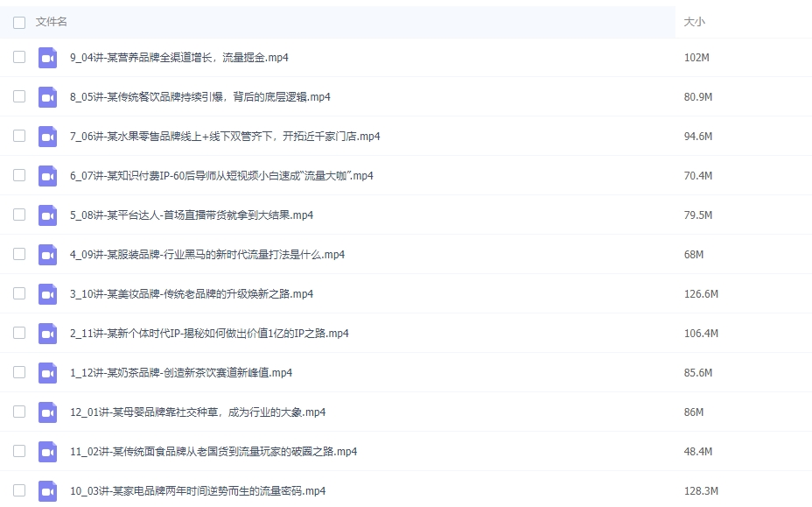Image resolution: width=812 pixels, height=507 pixels.
Task: Click the video icon beside 3_10讲 file
Action: pos(47,293)
